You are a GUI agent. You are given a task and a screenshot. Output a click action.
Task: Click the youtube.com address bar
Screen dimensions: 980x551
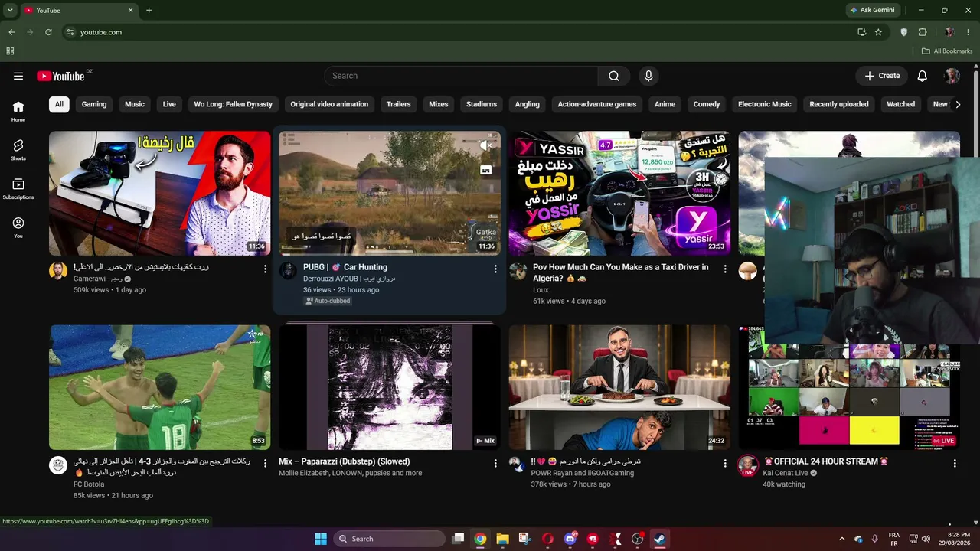click(x=459, y=32)
